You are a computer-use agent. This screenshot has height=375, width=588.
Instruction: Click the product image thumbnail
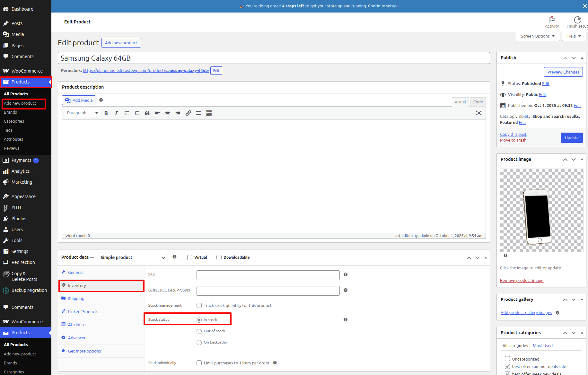(541, 210)
